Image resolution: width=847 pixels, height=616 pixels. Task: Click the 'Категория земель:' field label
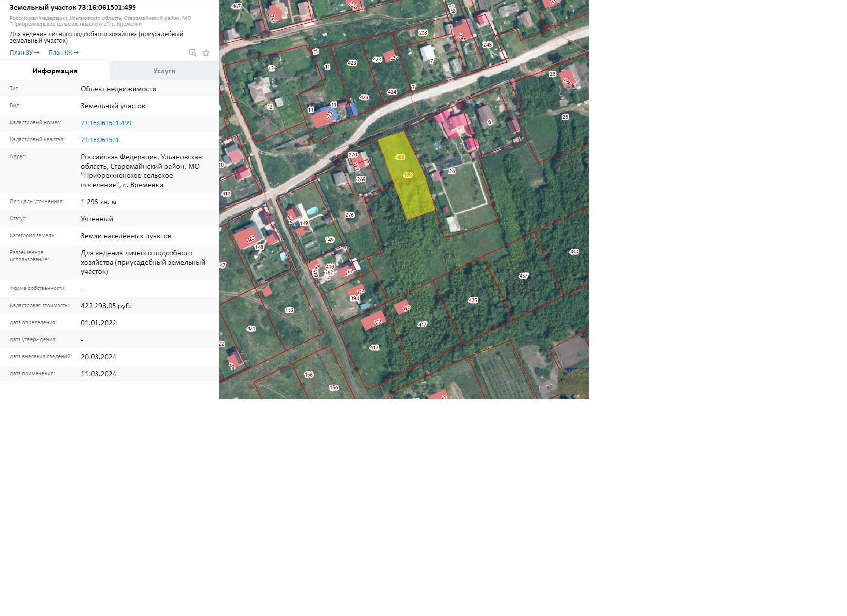(33, 236)
